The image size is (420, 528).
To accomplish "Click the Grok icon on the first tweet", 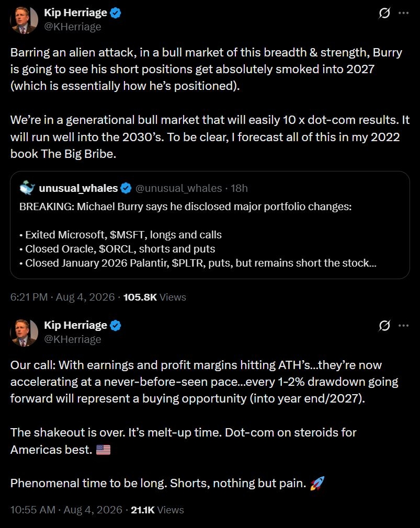I will [384, 13].
